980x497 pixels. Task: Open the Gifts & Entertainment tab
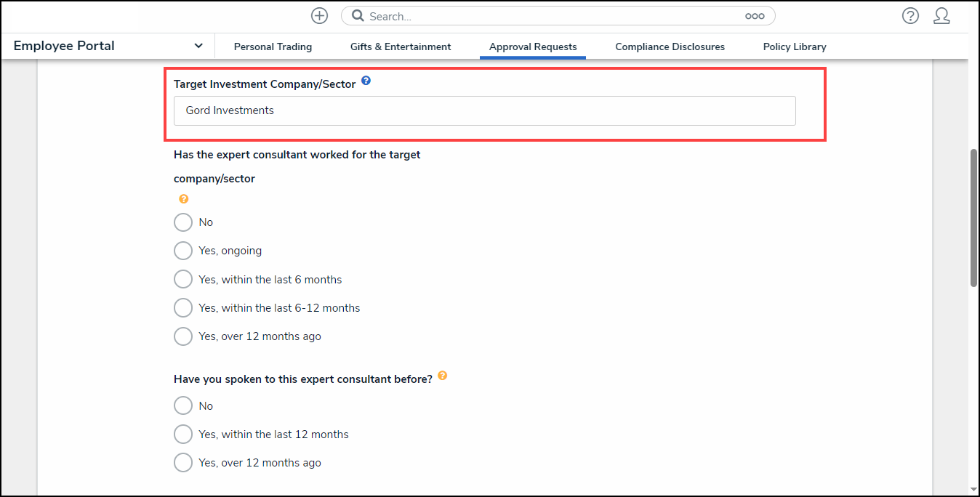(x=401, y=47)
